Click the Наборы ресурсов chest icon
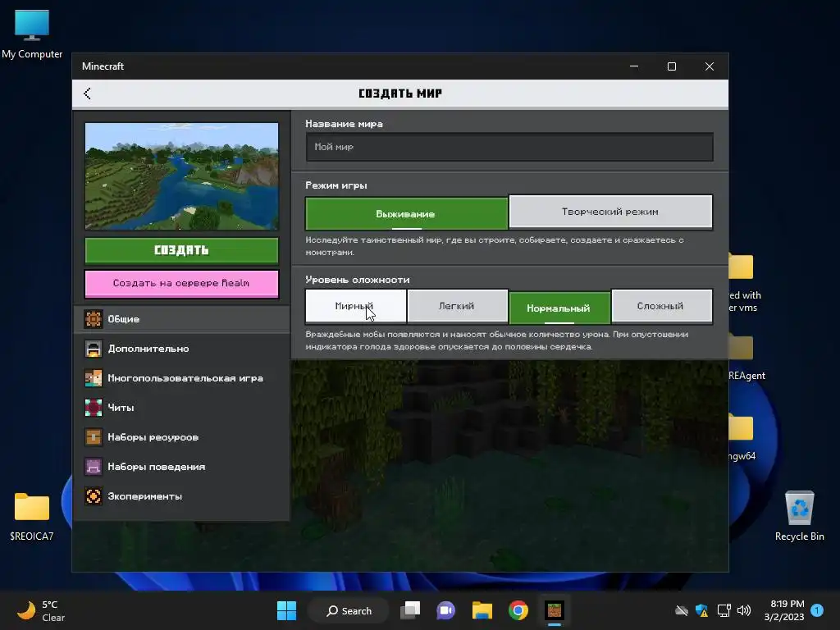The height and width of the screenshot is (630, 840). pyautogui.click(x=94, y=437)
